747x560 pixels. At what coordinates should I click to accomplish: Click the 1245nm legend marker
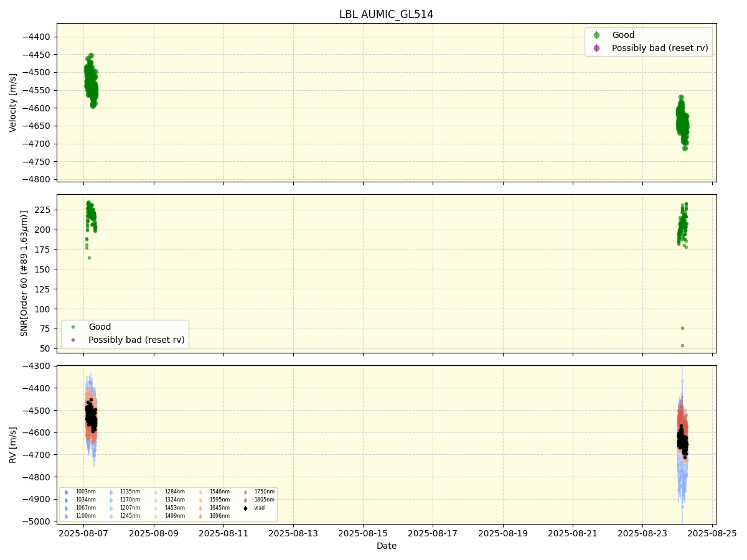coord(111,516)
